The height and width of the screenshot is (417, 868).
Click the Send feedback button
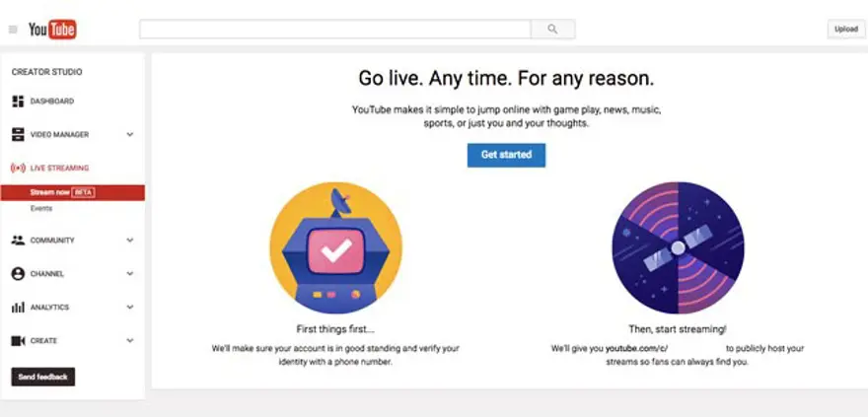click(x=42, y=377)
